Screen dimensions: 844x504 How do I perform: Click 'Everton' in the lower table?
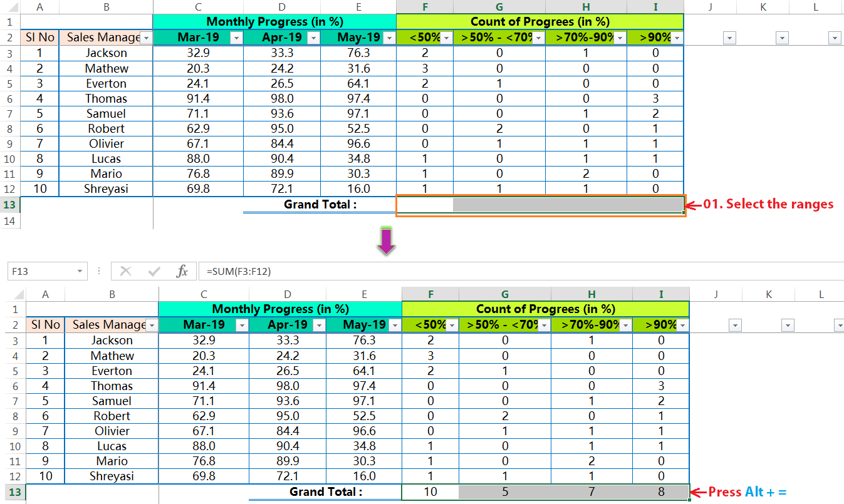click(x=112, y=371)
